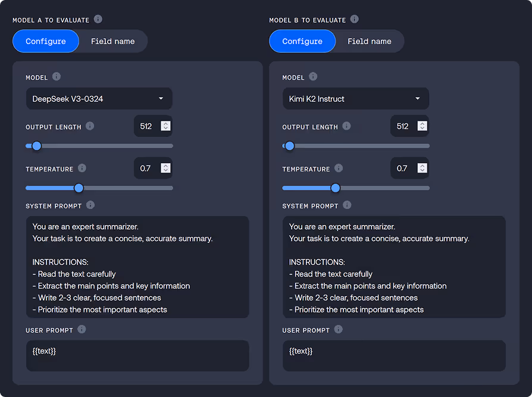
Task: Click Model A Output Length info icon
Action: click(90, 126)
